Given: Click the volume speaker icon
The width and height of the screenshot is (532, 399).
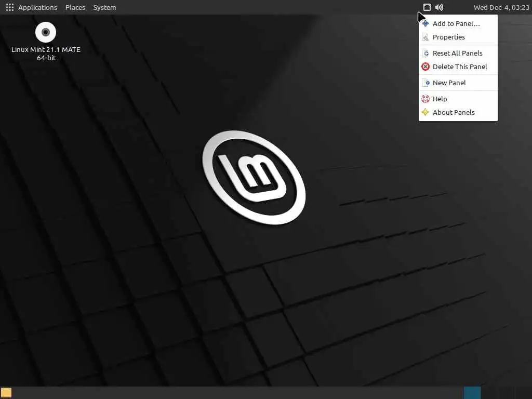Looking at the screenshot, I should (x=439, y=7).
